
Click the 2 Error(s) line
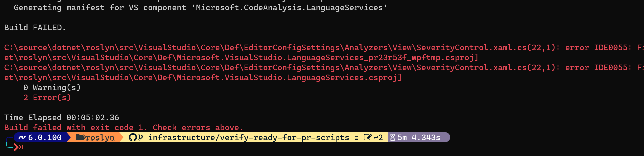click(47, 98)
